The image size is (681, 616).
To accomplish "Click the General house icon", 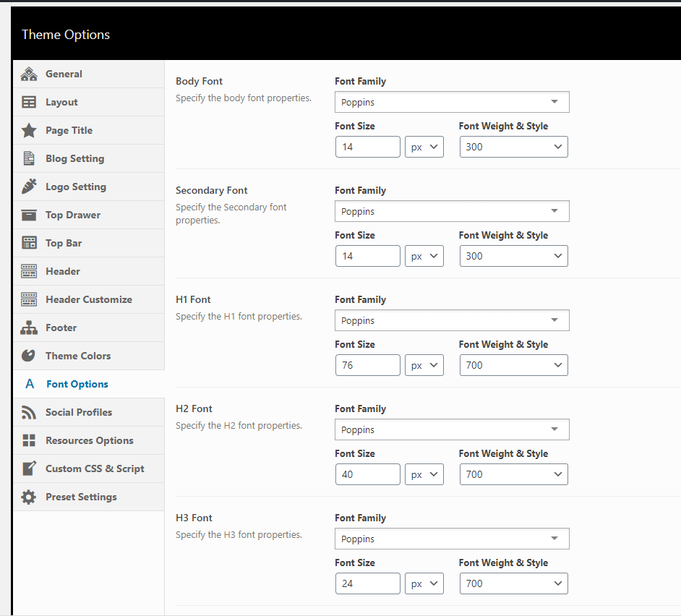I will (29, 74).
